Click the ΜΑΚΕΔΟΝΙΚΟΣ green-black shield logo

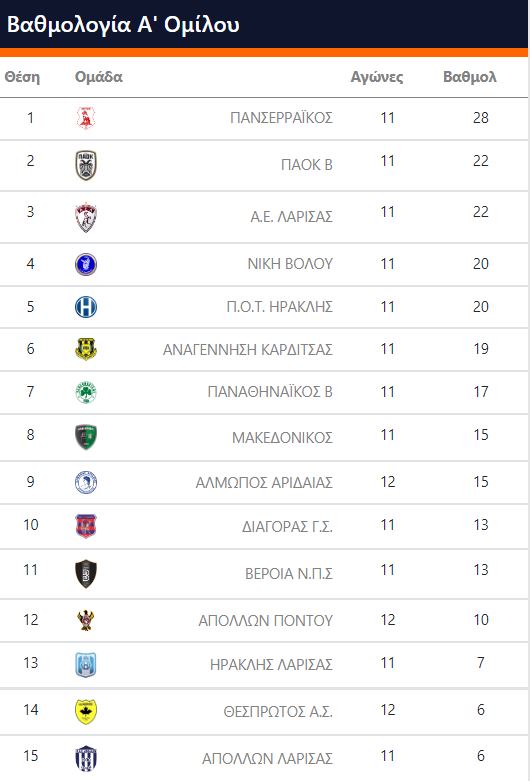[x=86, y=437]
